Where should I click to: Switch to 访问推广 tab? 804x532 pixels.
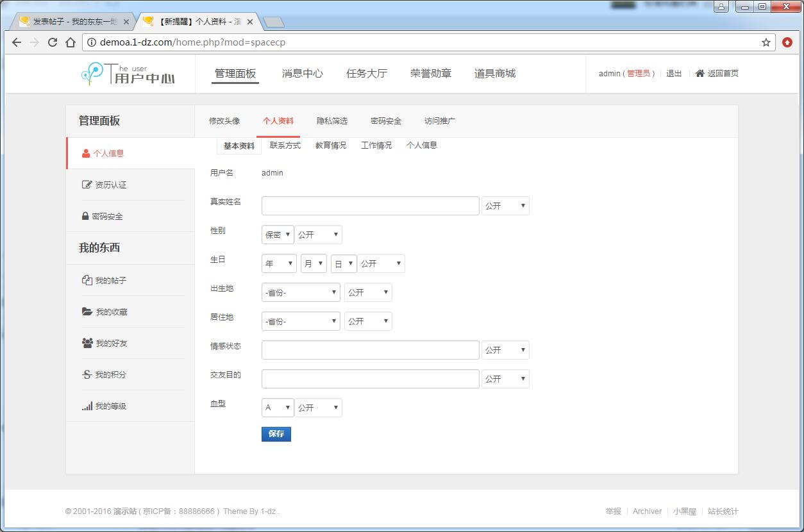[x=440, y=121]
